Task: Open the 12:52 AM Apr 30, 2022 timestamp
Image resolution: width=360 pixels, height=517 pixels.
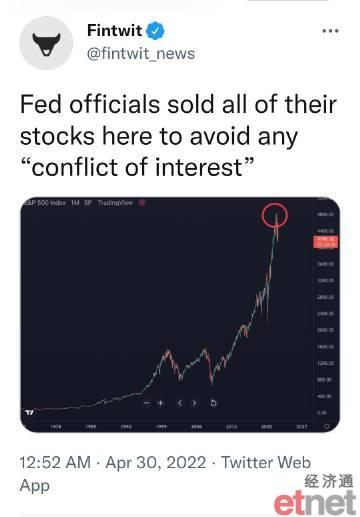Action: [x=113, y=463]
